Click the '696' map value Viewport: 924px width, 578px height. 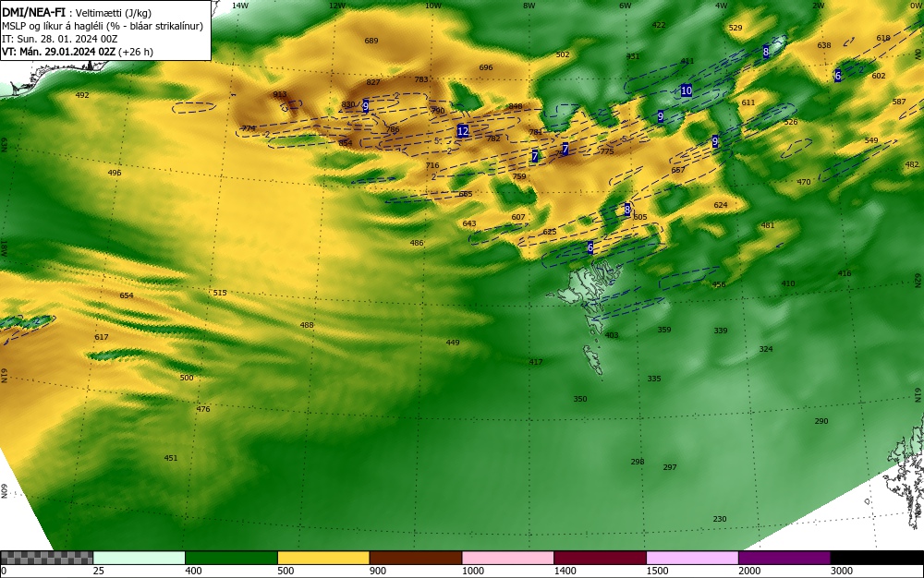pyautogui.click(x=486, y=67)
